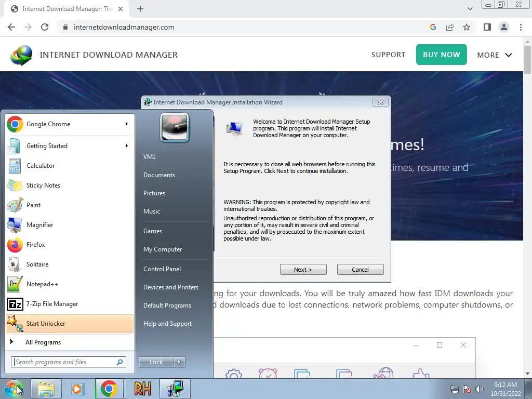Image resolution: width=532 pixels, height=399 pixels.
Task: Open shutdown options arrow beside Lock
Action: point(179,362)
